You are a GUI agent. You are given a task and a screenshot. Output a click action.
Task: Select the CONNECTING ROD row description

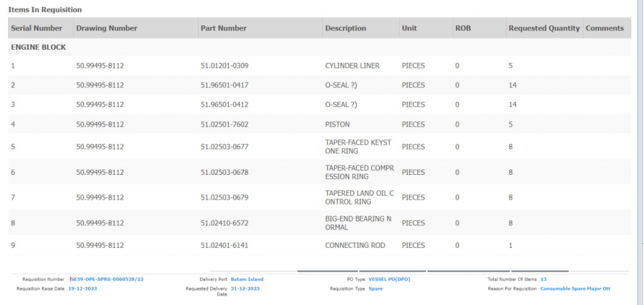(355, 245)
